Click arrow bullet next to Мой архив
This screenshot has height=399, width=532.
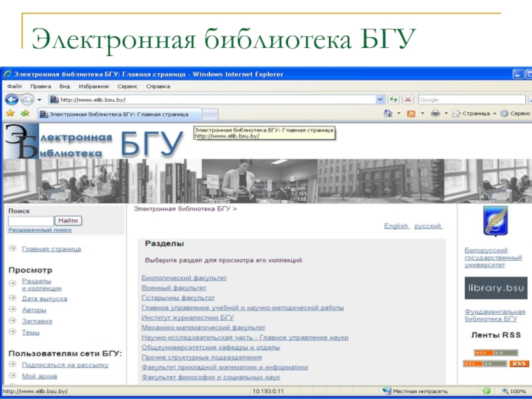(x=13, y=375)
